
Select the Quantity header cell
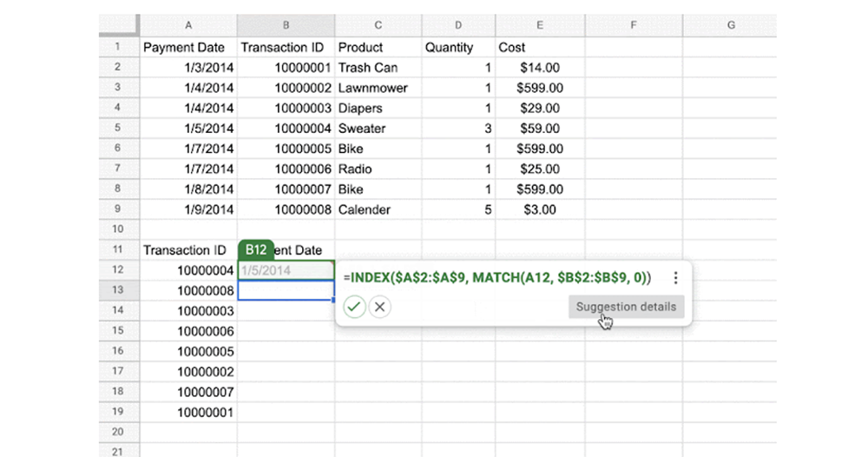[x=458, y=47]
